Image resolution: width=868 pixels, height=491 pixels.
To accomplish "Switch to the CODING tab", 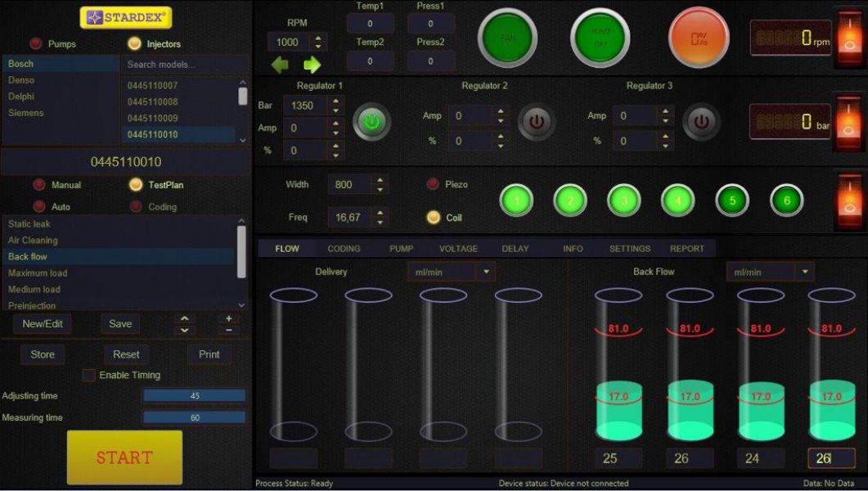I will [x=344, y=249].
